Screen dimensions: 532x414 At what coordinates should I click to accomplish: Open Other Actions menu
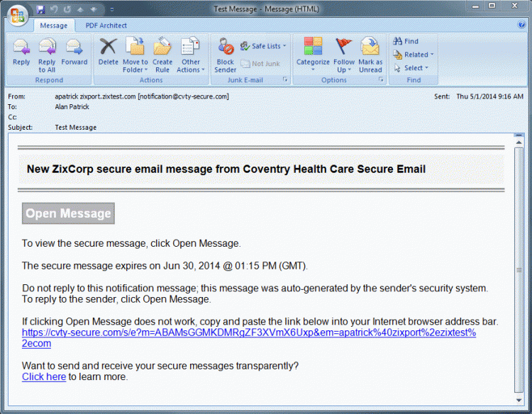(x=191, y=55)
